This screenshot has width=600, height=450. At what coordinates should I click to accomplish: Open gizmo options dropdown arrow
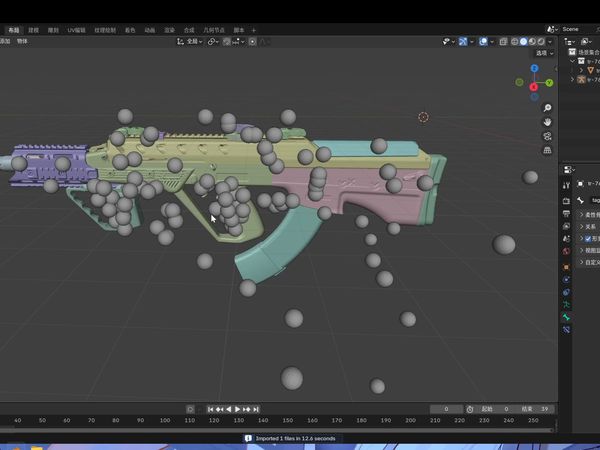click(x=472, y=41)
